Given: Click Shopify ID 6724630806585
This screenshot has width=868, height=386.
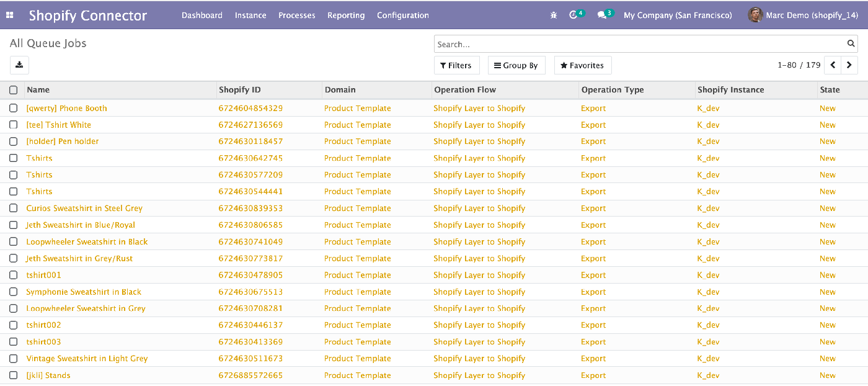Looking at the screenshot, I should coord(250,225).
